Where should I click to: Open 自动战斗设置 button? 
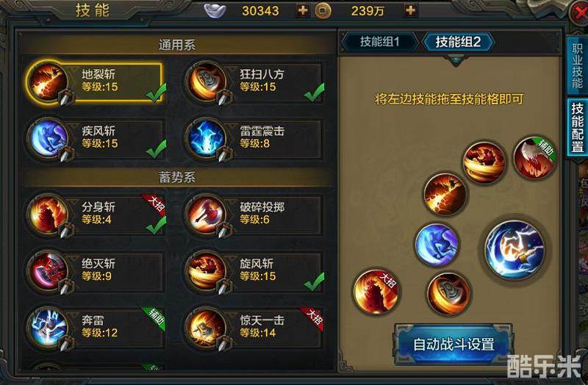coord(453,344)
